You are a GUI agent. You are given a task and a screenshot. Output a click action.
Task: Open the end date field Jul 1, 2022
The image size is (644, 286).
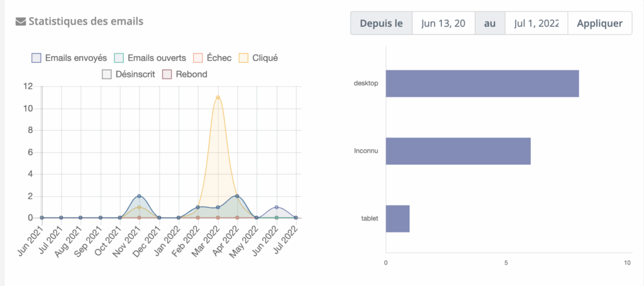click(536, 23)
